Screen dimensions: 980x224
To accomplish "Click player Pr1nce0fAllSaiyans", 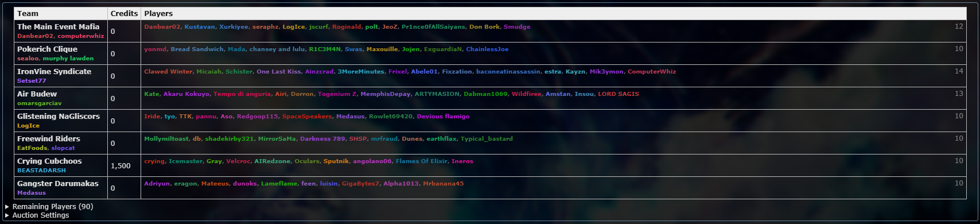I will tap(433, 27).
